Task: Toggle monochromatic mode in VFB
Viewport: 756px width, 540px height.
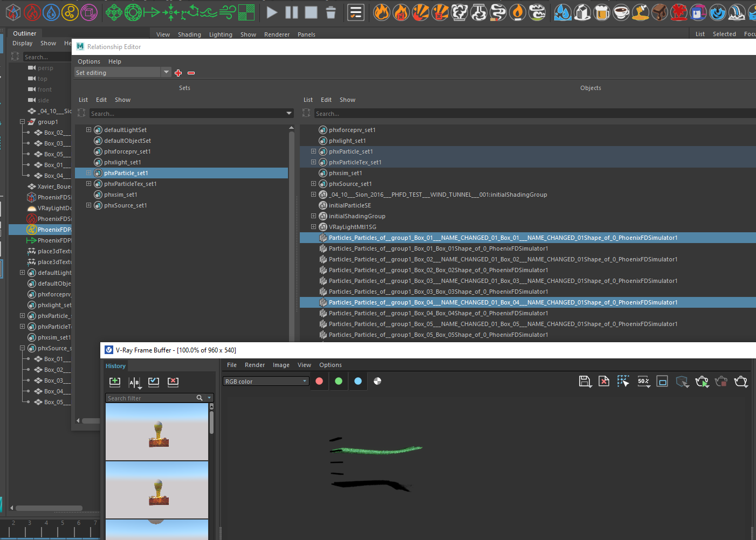Action: click(377, 381)
